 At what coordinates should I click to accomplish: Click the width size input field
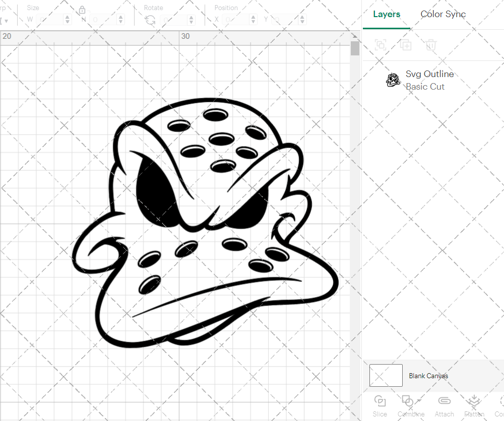pos(50,20)
